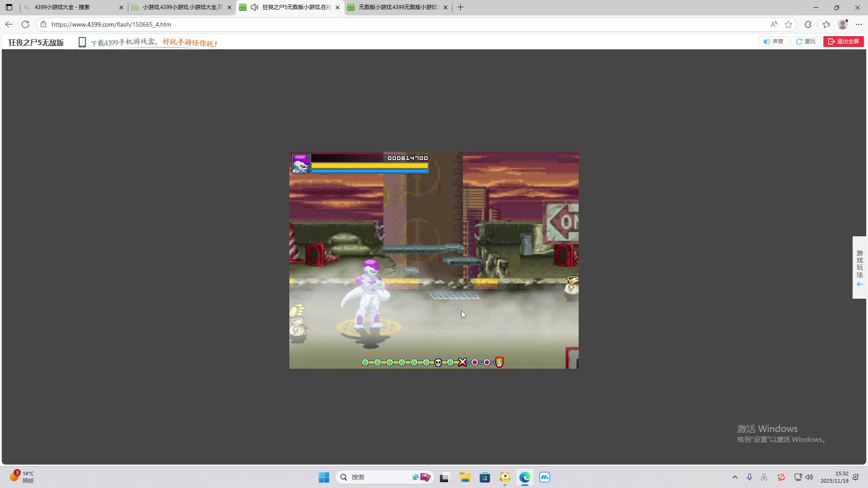The image size is (868, 488).
Task: Go back to the previous page
Action: 9,24
